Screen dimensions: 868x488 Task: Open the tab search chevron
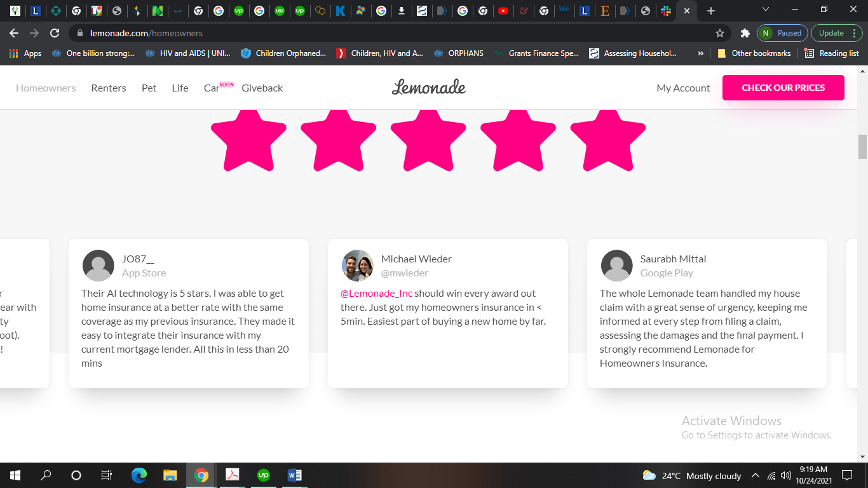[766, 10]
